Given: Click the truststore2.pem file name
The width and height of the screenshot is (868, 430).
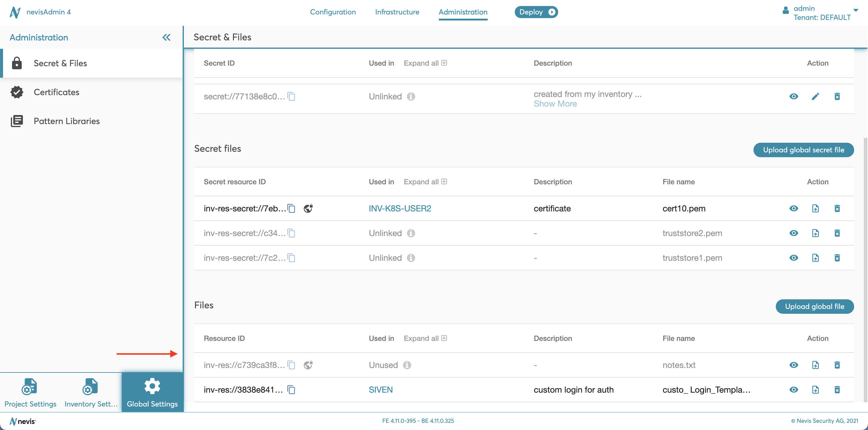Looking at the screenshot, I should click(692, 233).
